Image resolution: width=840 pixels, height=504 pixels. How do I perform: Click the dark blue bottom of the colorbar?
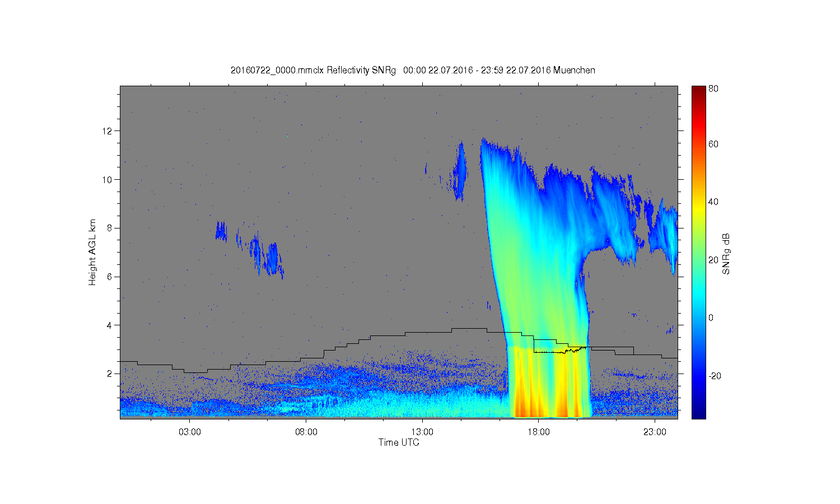698,413
